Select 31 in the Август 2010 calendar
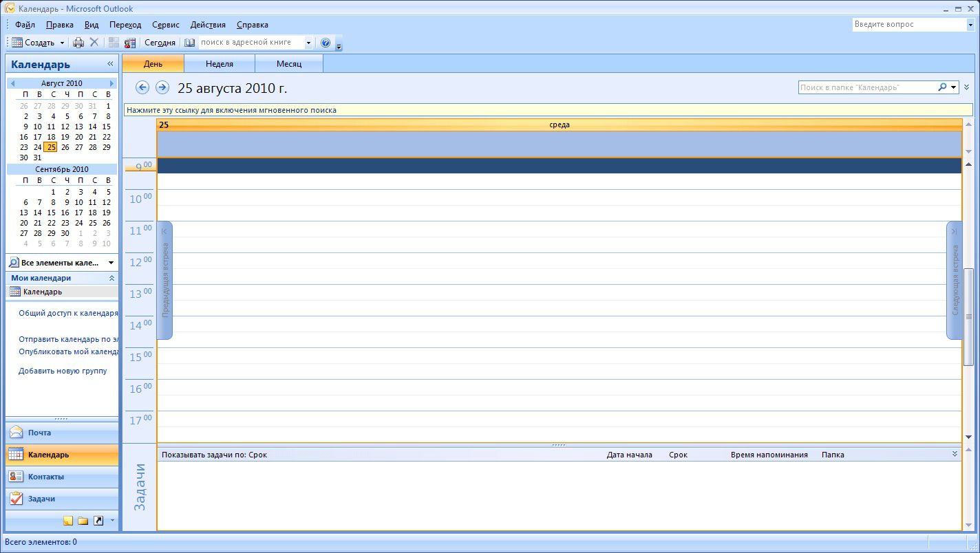The height and width of the screenshot is (553, 980). click(37, 158)
